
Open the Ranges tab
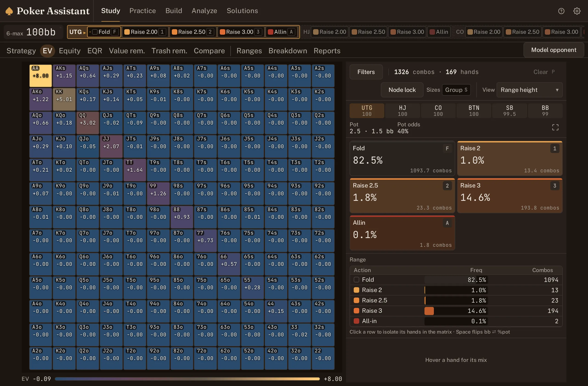click(x=249, y=51)
